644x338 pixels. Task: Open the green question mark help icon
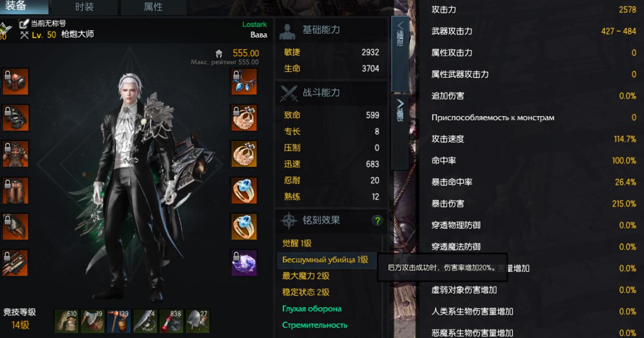377,221
